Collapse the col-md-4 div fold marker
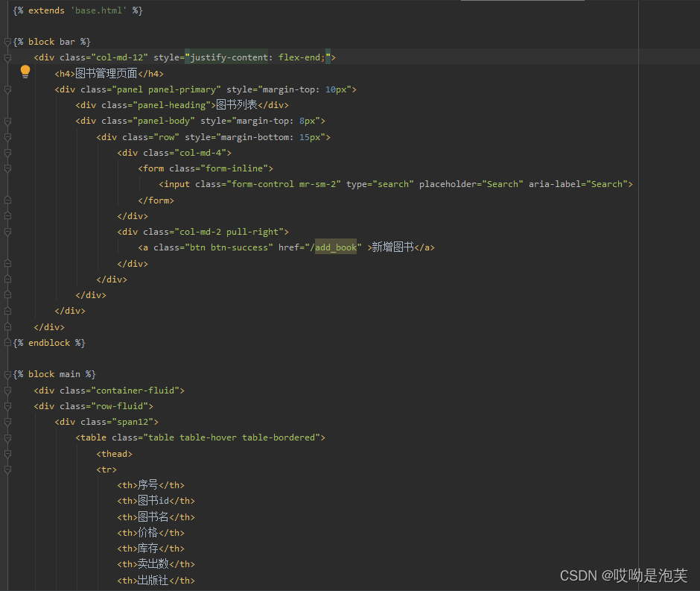 pos(7,153)
